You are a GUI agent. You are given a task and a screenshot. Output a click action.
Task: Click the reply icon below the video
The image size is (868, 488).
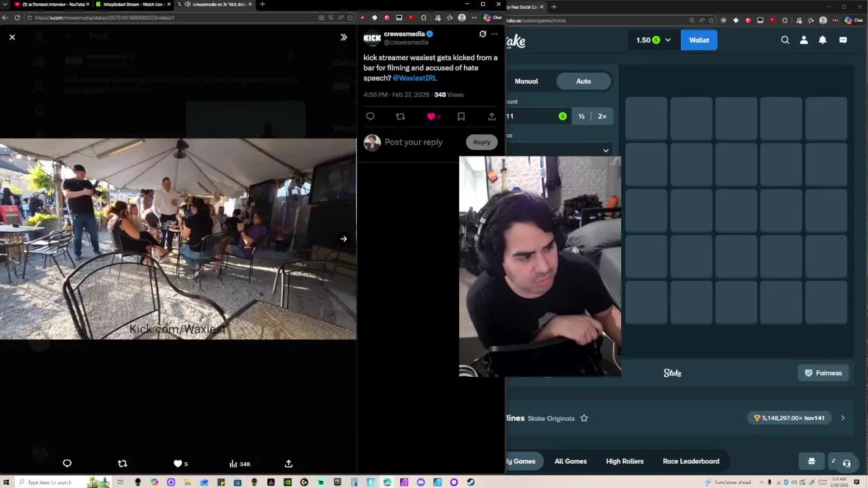(x=67, y=464)
